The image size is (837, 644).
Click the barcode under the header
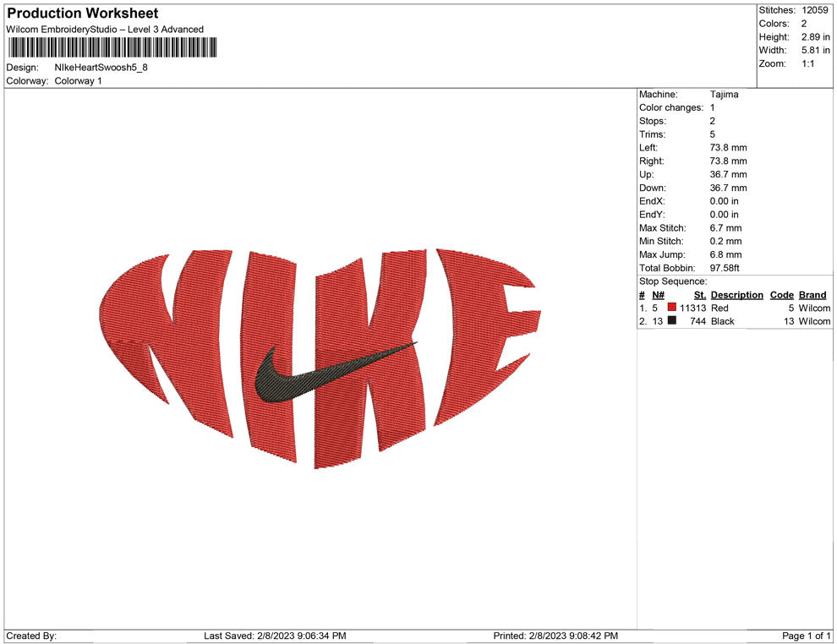[112, 47]
